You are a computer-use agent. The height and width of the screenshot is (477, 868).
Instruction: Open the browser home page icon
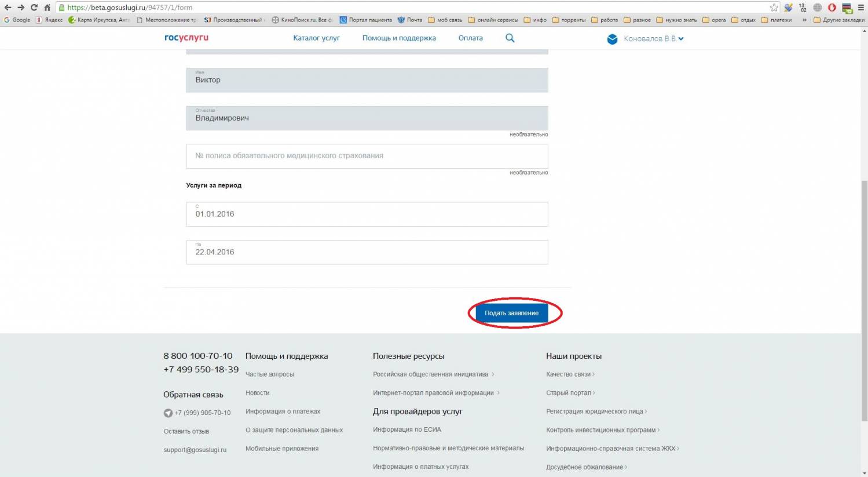point(47,8)
